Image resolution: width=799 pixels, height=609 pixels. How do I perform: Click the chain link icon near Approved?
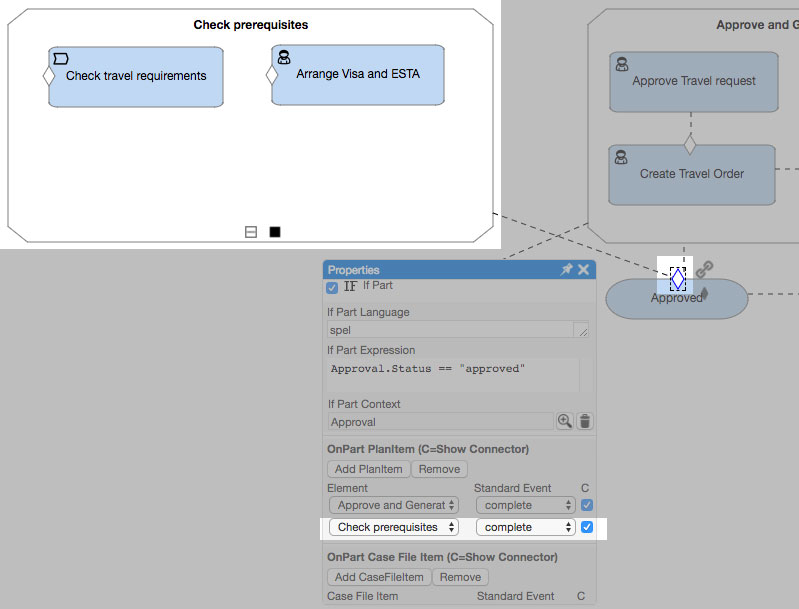point(704,269)
